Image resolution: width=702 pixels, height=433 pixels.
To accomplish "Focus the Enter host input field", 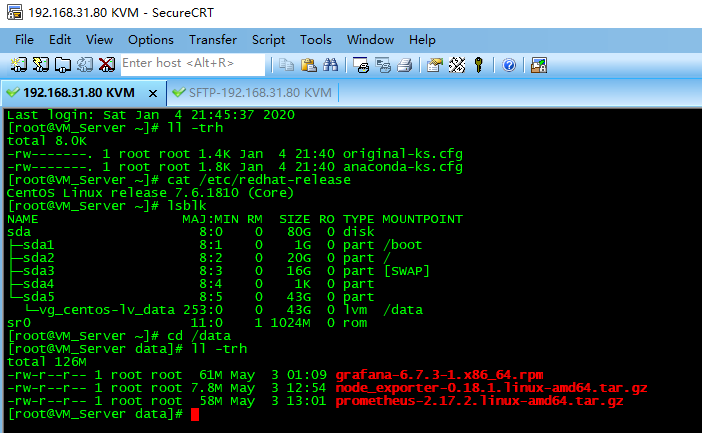I will [193, 64].
